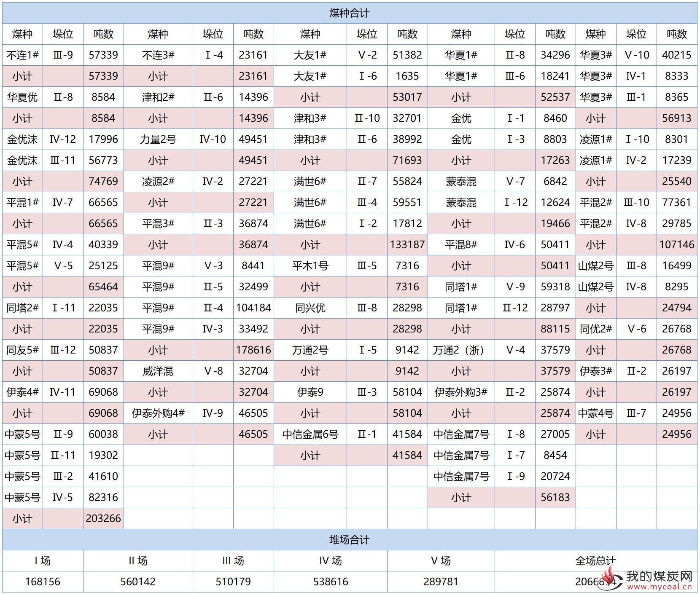
Task: Click the tonnage value 59318
Action: tap(555, 287)
